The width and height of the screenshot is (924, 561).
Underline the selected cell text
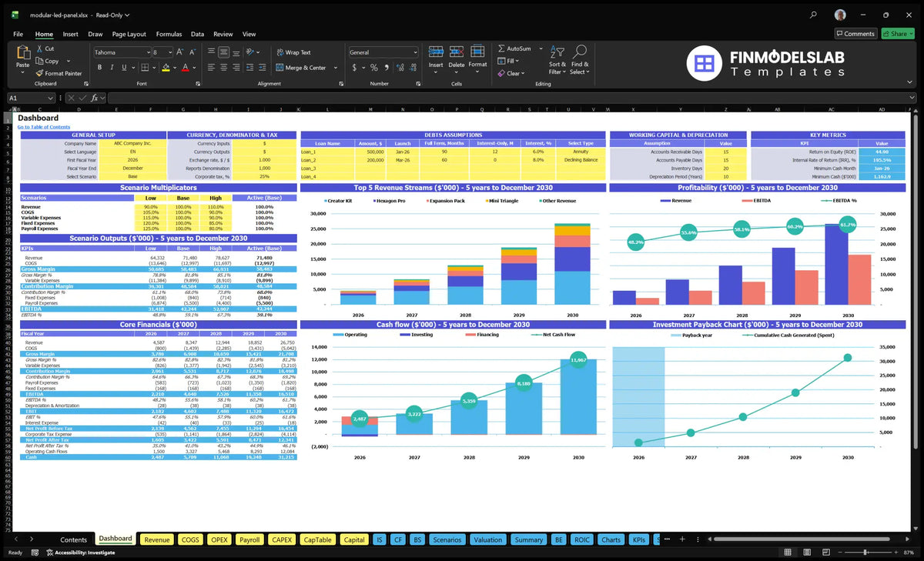122,68
